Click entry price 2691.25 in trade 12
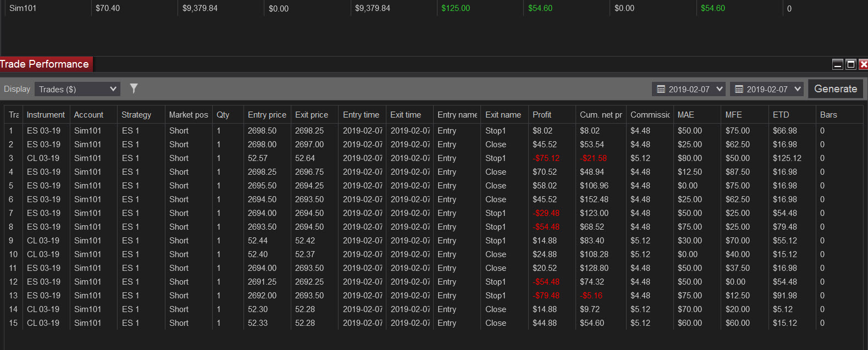 coord(262,282)
